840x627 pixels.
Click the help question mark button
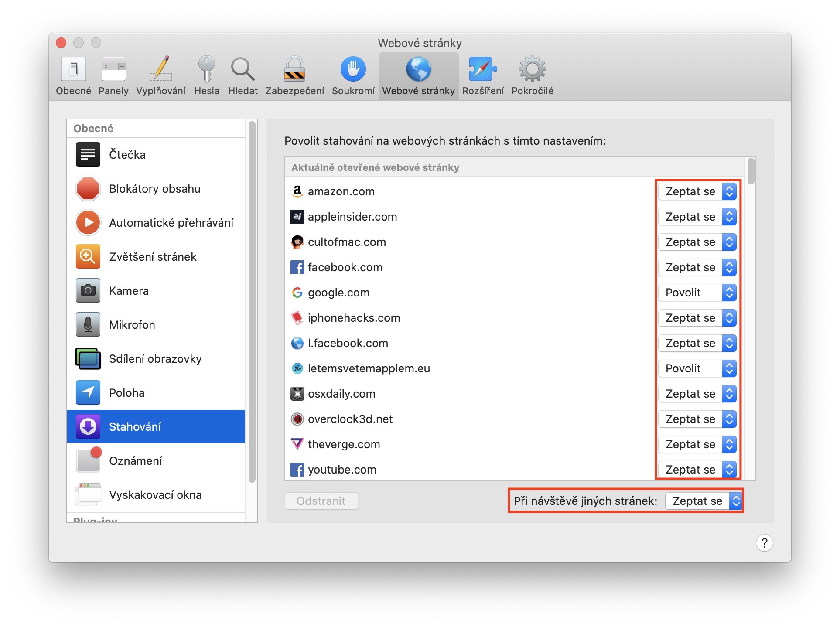pyautogui.click(x=764, y=543)
